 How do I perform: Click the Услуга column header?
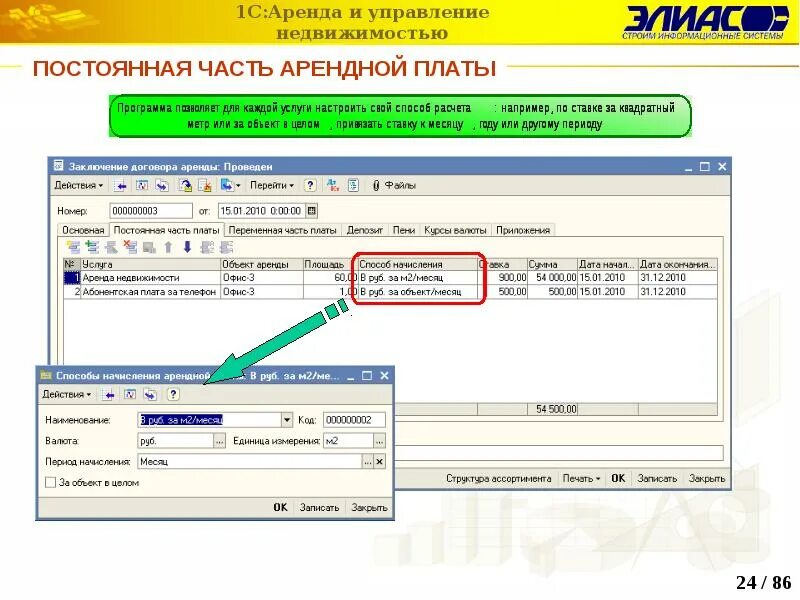point(151,264)
